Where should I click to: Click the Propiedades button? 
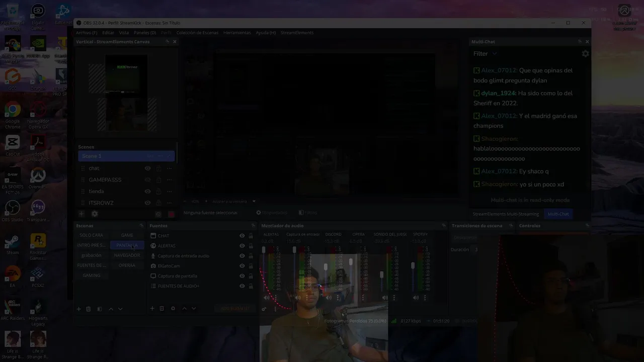(272, 213)
